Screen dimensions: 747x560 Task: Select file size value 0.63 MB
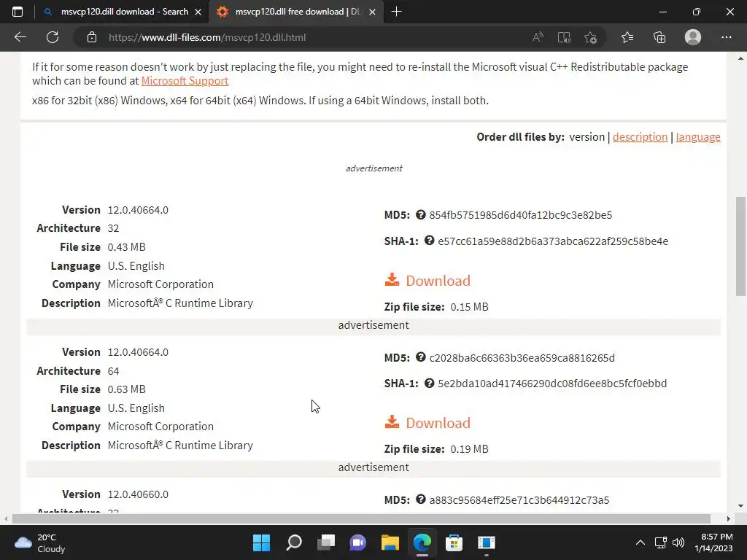pos(126,389)
